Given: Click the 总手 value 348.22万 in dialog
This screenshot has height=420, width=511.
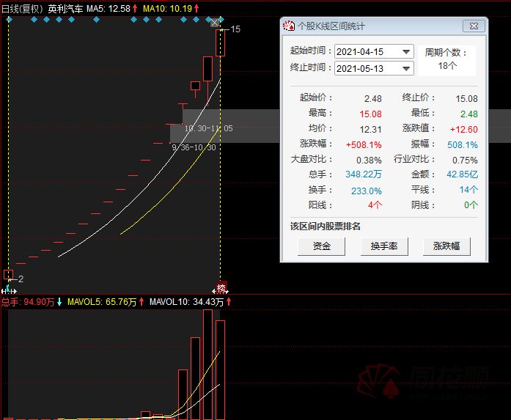Looking at the screenshot, I should point(364,174).
